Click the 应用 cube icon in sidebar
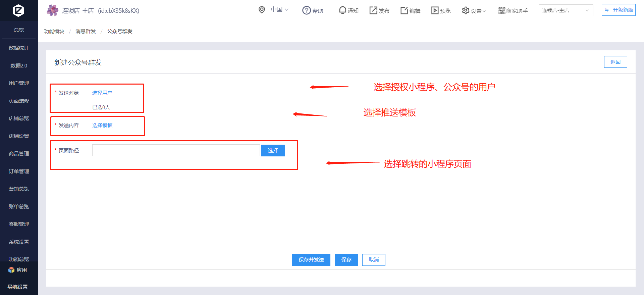This screenshot has width=644, height=295. (x=11, y=270)
